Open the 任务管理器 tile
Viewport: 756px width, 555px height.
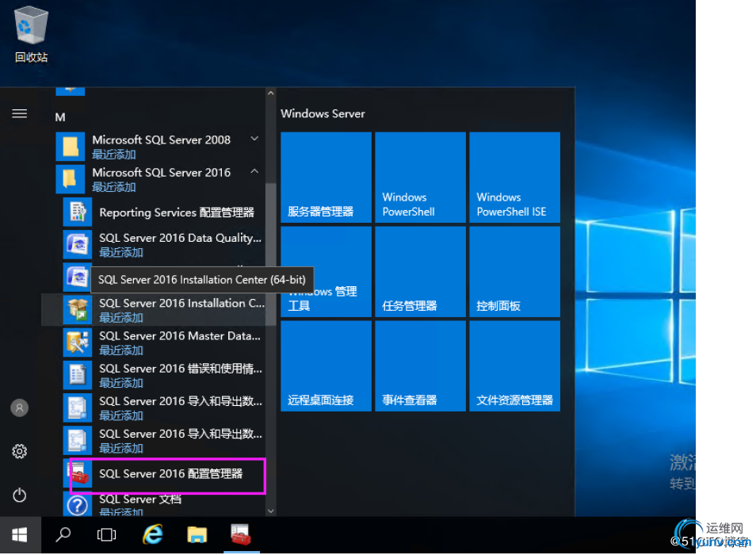tap(421, 272)
